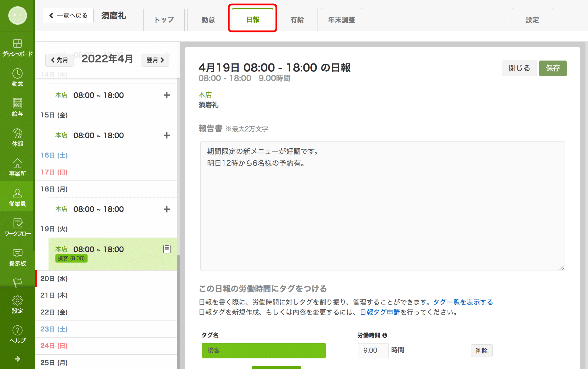This screenshot has width=588, height=369.
Task: Open the ヘルプ question mark icon
Action: (17, 333)
